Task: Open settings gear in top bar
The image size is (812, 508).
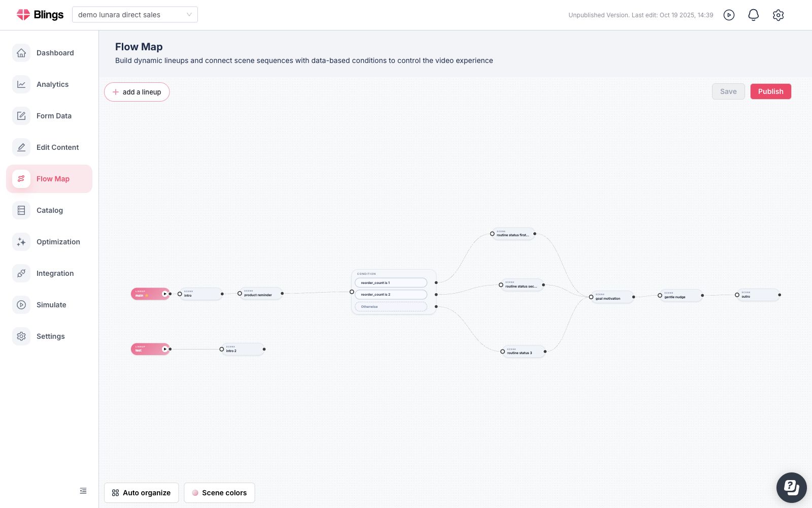Action: pos(778,15)
